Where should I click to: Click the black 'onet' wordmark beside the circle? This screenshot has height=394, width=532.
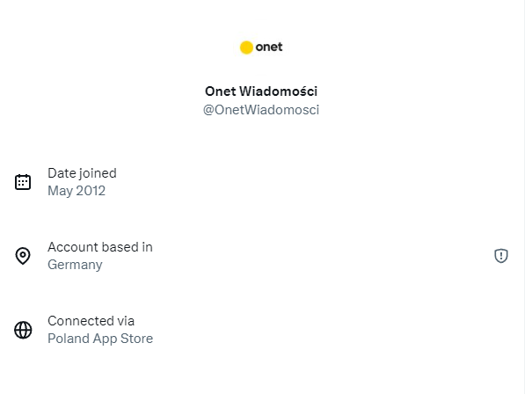pyautogui.click(x=269, y=47)
